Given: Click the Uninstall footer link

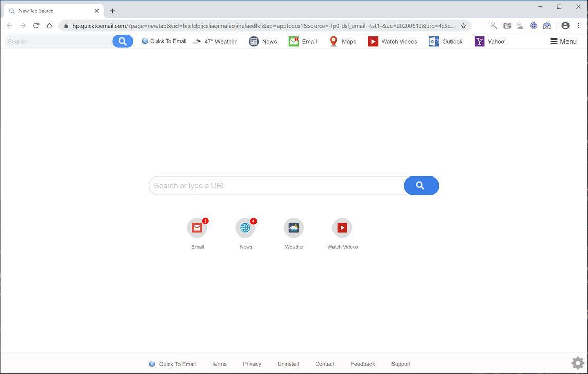Looking at the screenshot, I should [288, 364].
